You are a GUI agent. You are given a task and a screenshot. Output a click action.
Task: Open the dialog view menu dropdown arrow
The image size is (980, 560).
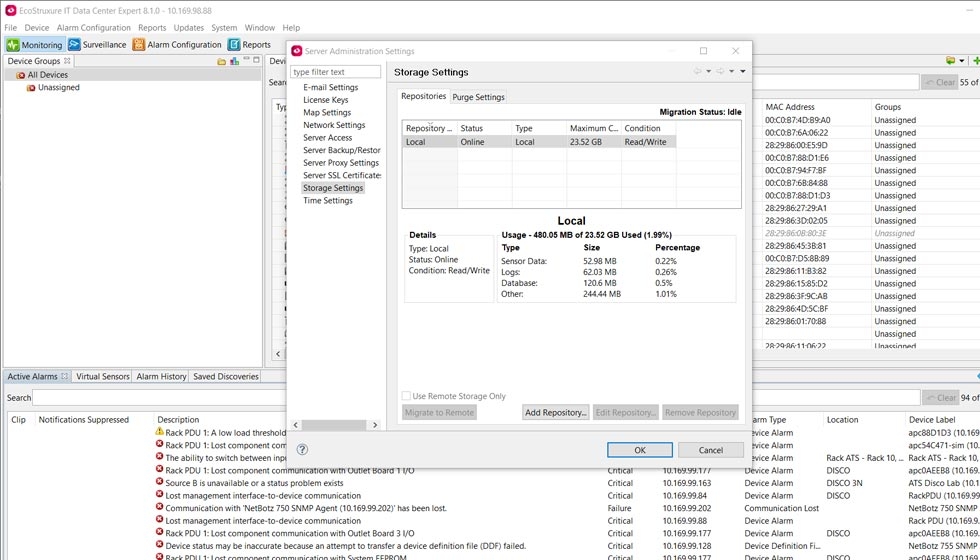pyautogui.click(x=742, y=72)
